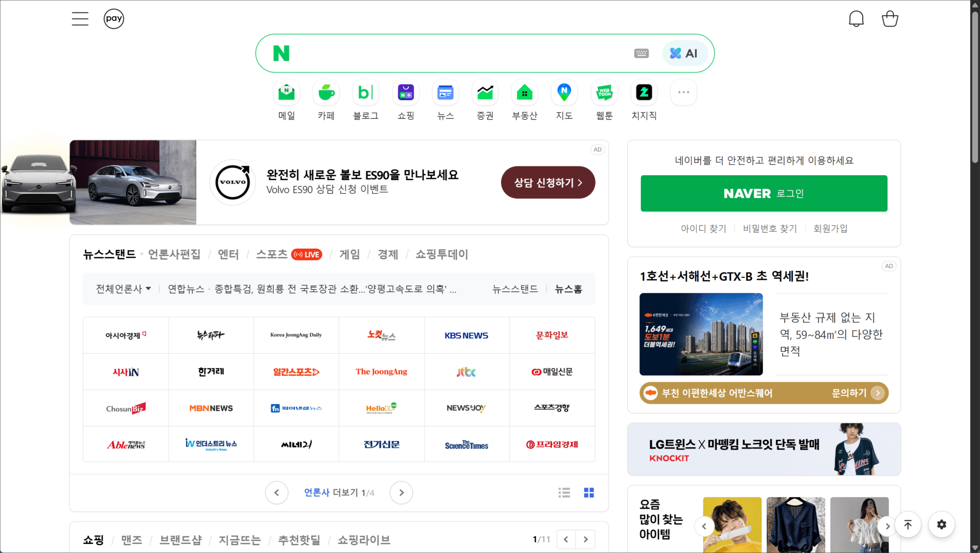
Task: Expand more services with the three-dots icon
Action: (683, 92)
